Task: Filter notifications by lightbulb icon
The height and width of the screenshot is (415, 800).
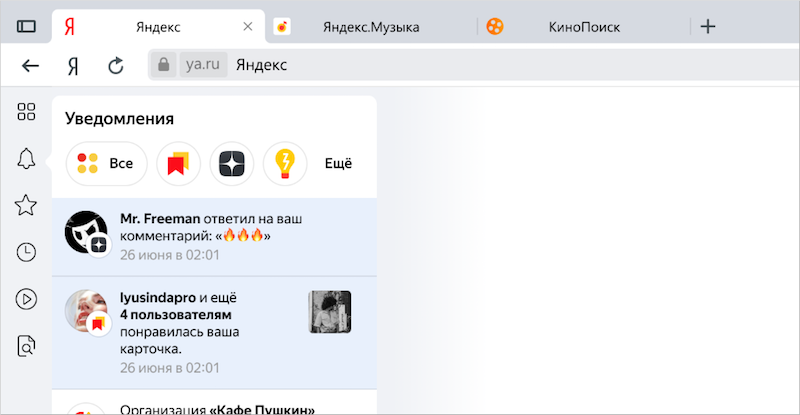Action: [x=285, y=163]
